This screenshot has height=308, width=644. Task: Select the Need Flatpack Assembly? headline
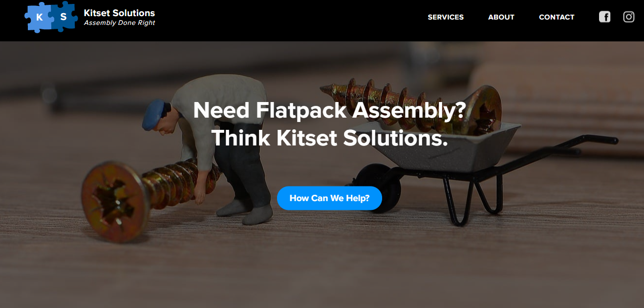[329, 110]
